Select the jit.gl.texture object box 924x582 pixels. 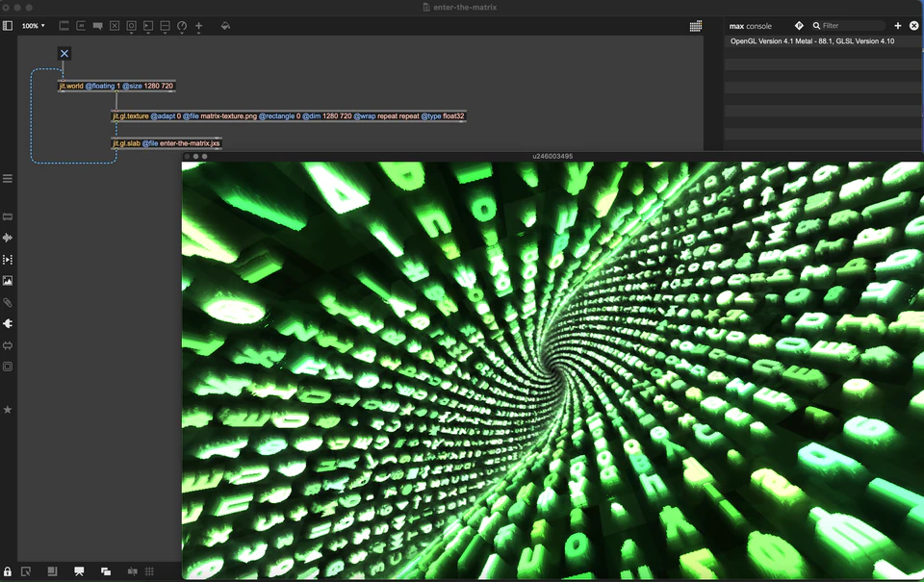pyautogui.click(x=289, y=116)
